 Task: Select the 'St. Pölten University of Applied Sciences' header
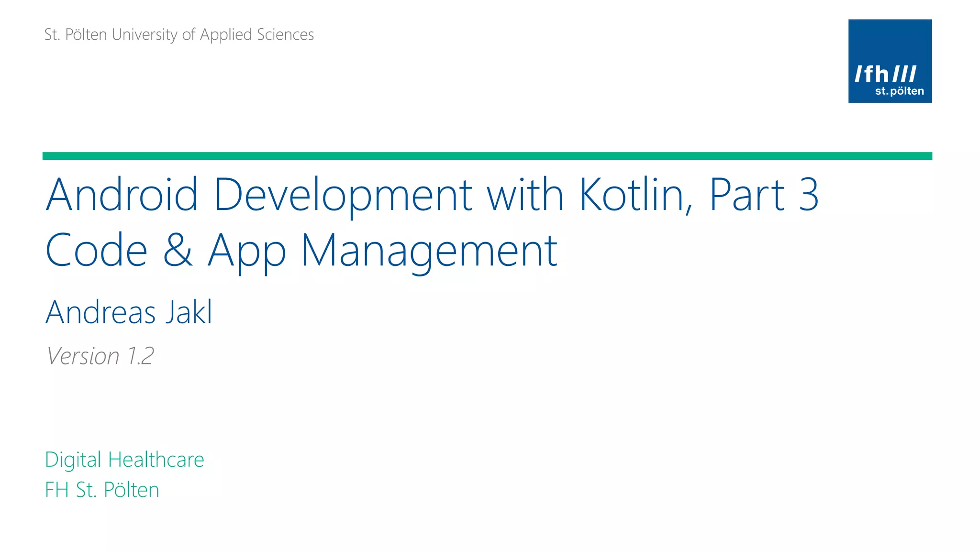pyautogui.click(x=179, y=34)
